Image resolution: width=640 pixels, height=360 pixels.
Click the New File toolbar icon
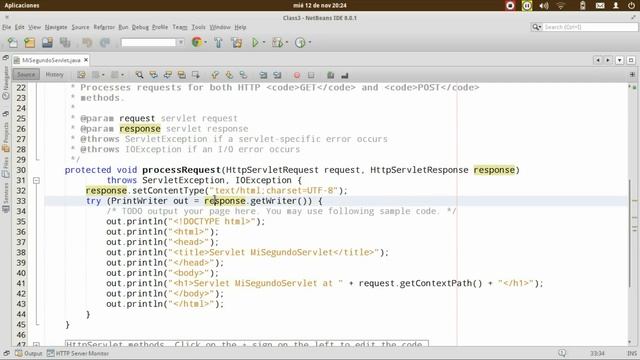(x=12, y=42)
